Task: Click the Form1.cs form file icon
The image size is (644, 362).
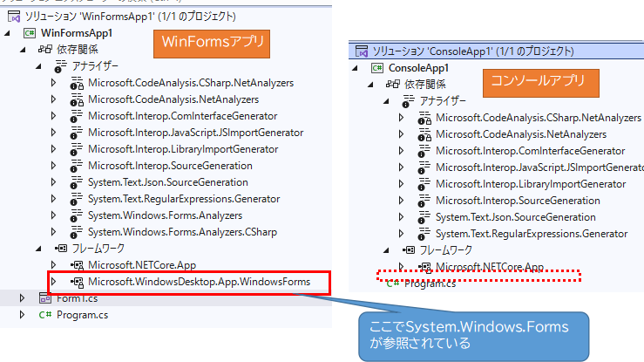Action: [x=45, y=298]
